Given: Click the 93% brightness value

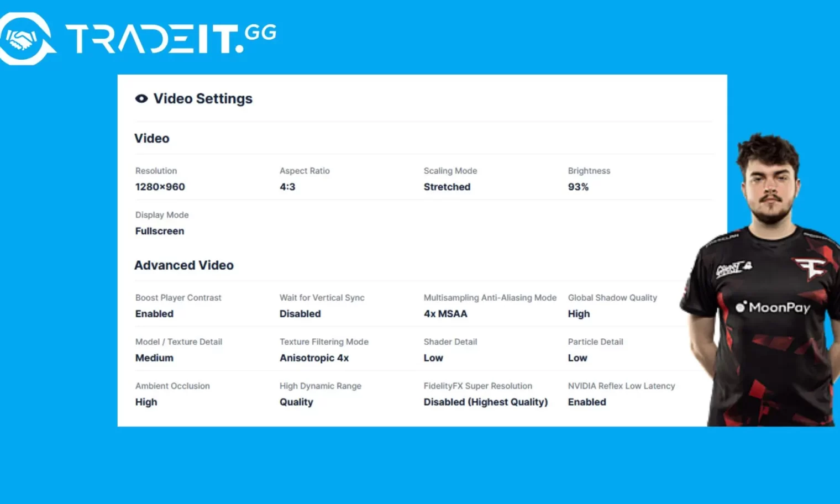Looking at the screenshot, I should click(x=578, y=187).
